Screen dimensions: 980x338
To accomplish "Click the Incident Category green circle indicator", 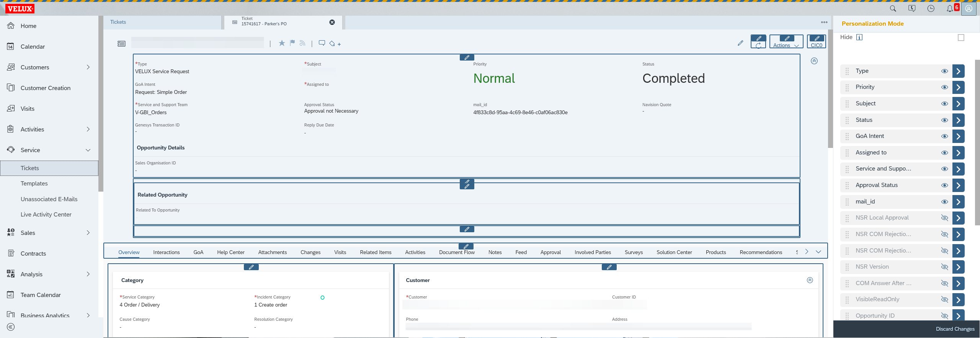I will click(x=322, y=298).
